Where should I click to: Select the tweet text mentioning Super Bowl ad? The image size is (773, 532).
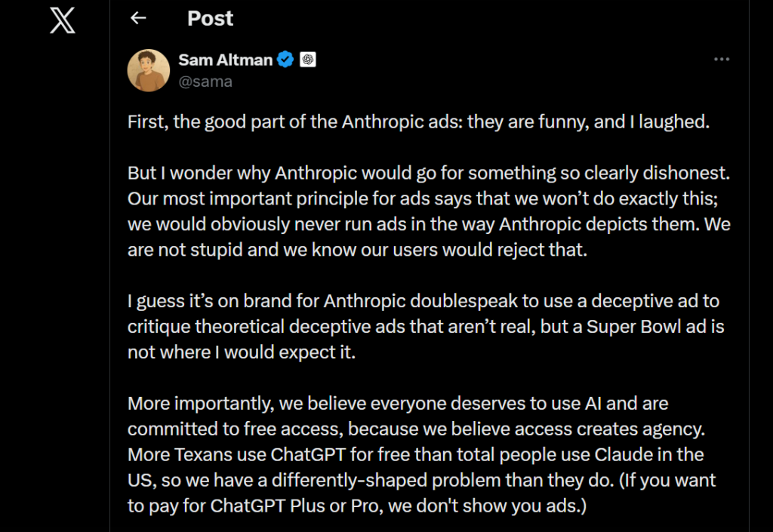(x=423, y=326)
